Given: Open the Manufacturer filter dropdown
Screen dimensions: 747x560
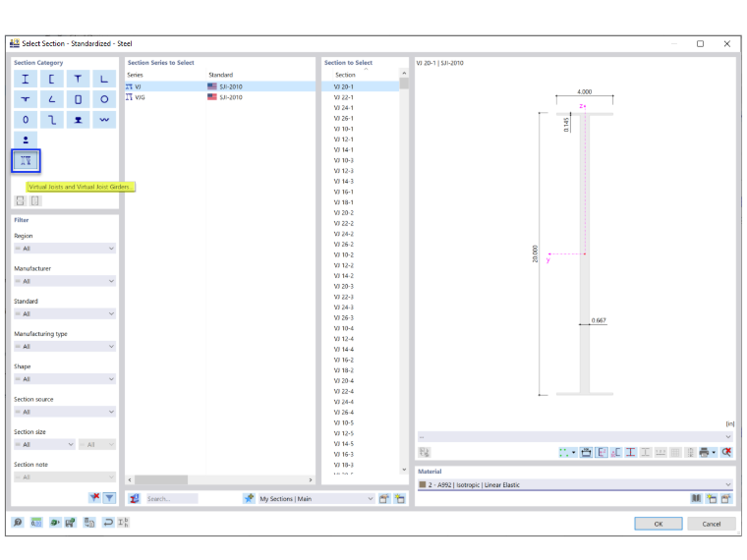Looking at the screenshot, I should 65,281.
